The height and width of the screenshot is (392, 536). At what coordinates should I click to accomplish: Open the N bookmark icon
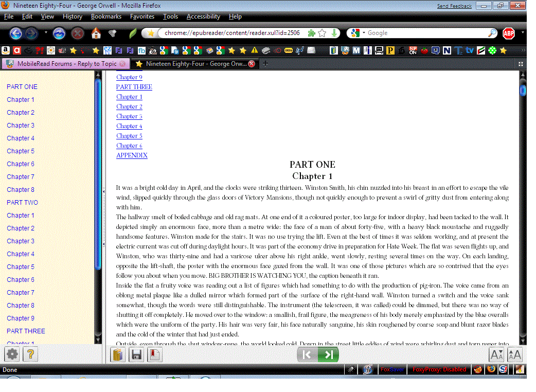(447, 50)
